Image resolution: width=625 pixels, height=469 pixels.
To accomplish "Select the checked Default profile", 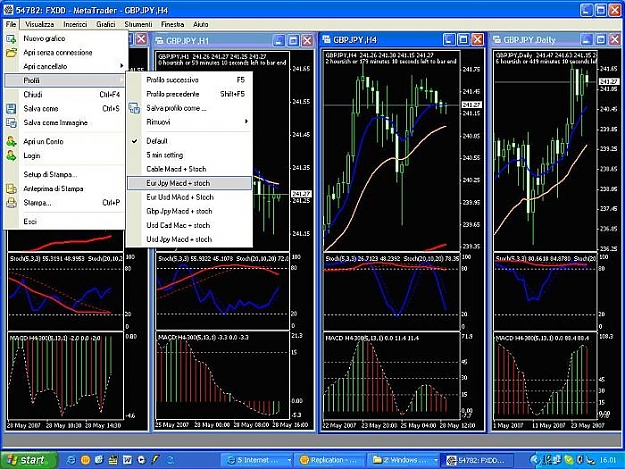I will pos(189,141).
